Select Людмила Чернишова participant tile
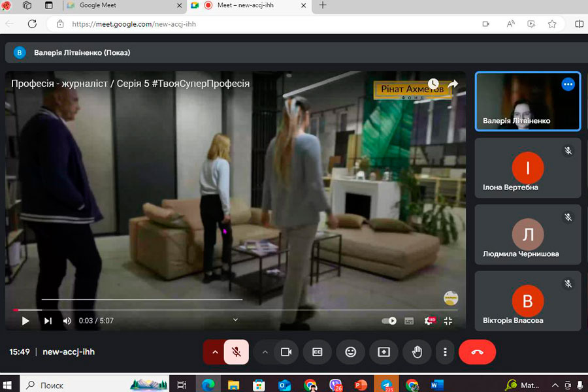The image size is (588, 392). [x=528, y=235]
